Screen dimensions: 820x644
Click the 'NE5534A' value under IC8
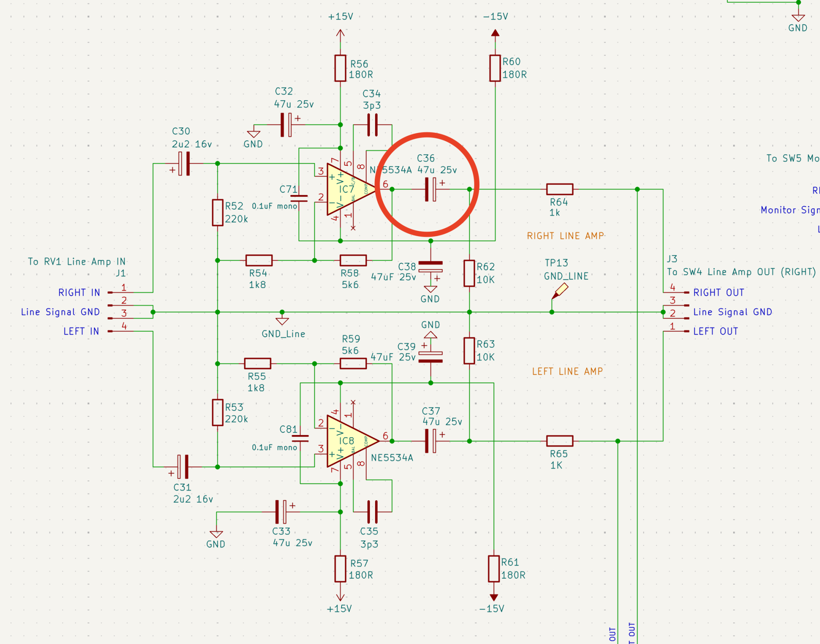pos(392,457)
